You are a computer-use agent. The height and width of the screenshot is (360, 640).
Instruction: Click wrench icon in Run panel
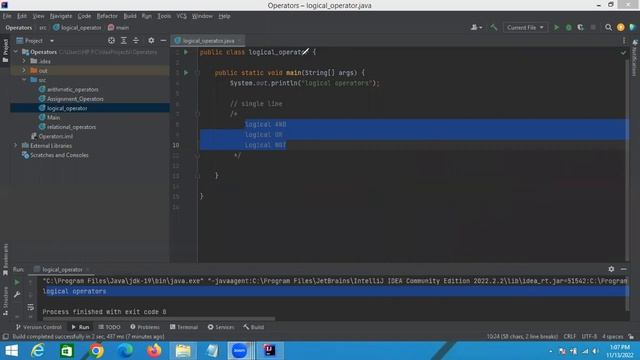(17, 294)
